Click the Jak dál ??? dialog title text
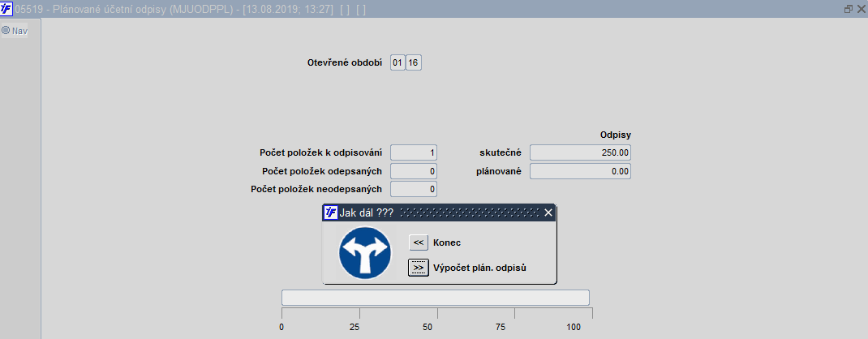The image size is (868, 339). click(367, 212)
